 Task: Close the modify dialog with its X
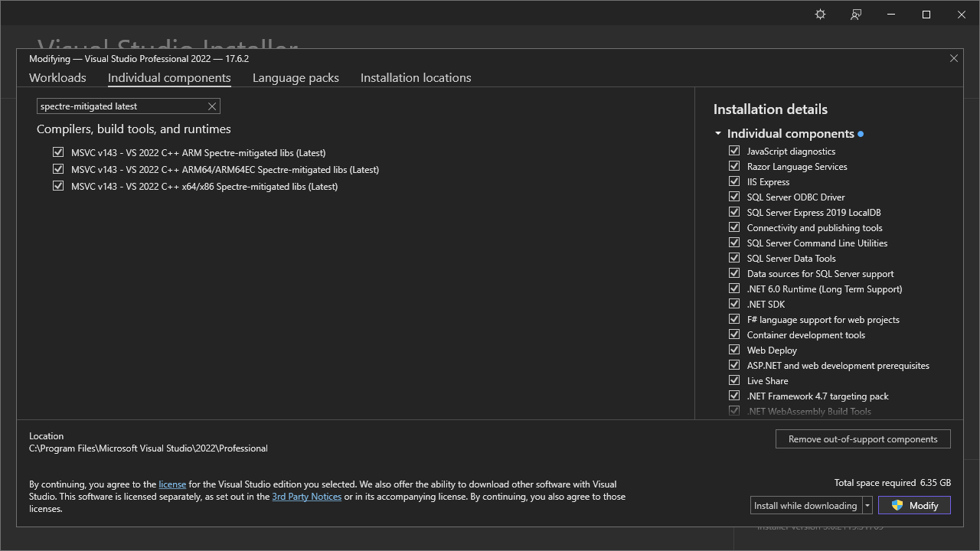tap(954, 58)
